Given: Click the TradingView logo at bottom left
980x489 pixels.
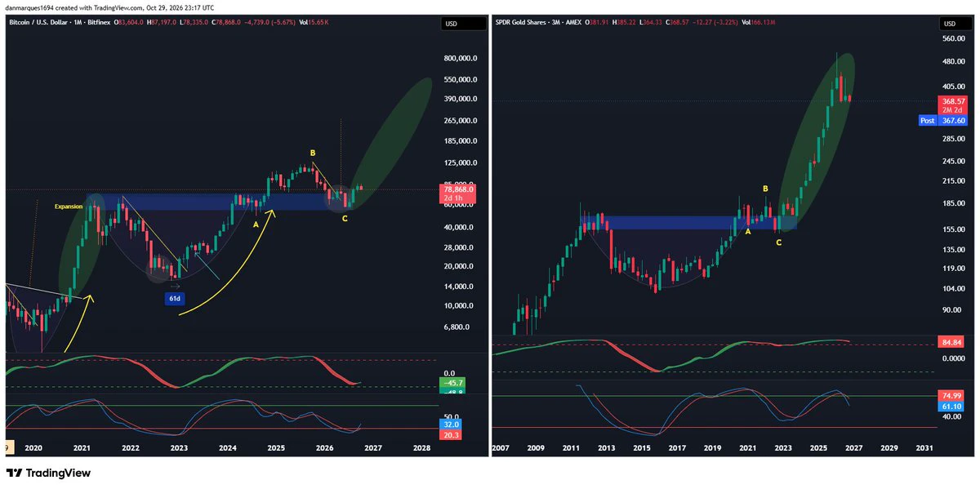Looking at the screenshot, I should coord(48,473).
